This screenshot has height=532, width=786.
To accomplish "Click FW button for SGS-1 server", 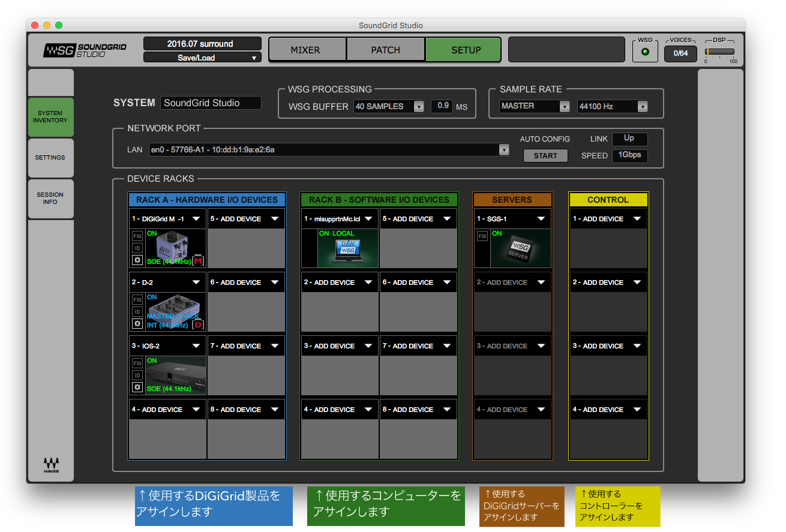I will 482,236.
